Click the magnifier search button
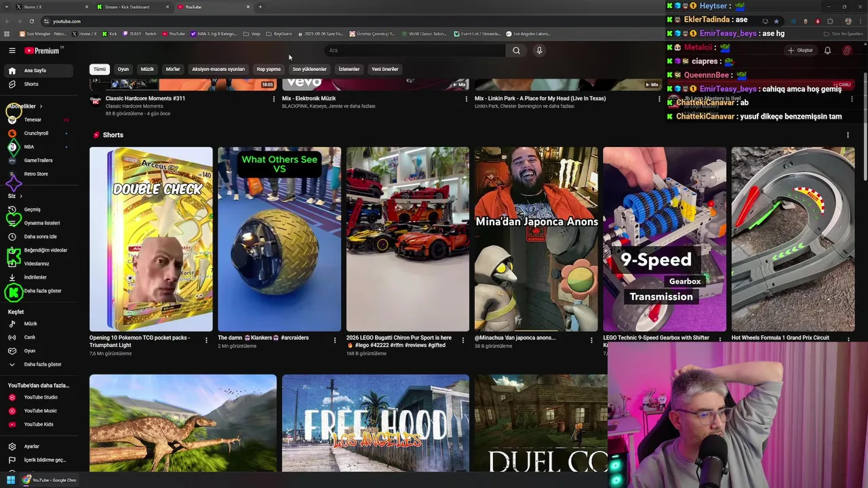 pyautogui.click(x=516, y=50)
